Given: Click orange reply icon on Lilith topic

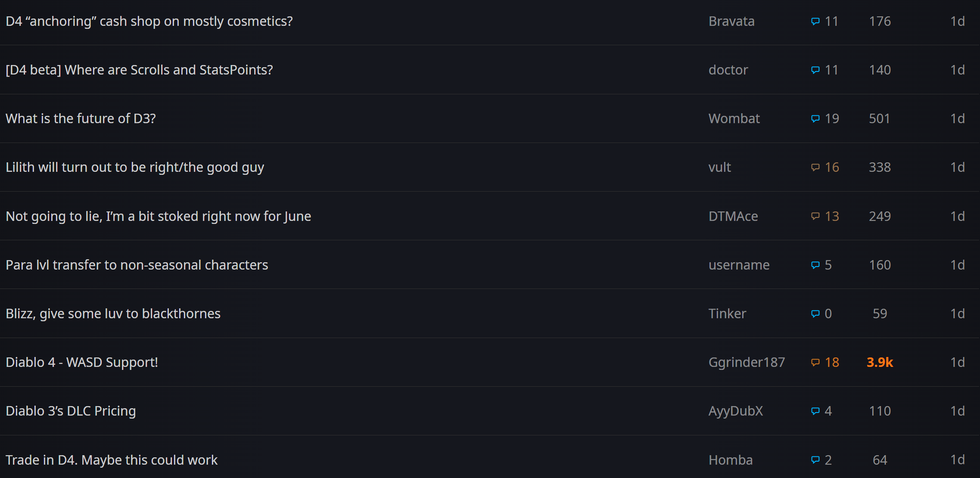Looking at the screenshot, I should click(815, 168).
